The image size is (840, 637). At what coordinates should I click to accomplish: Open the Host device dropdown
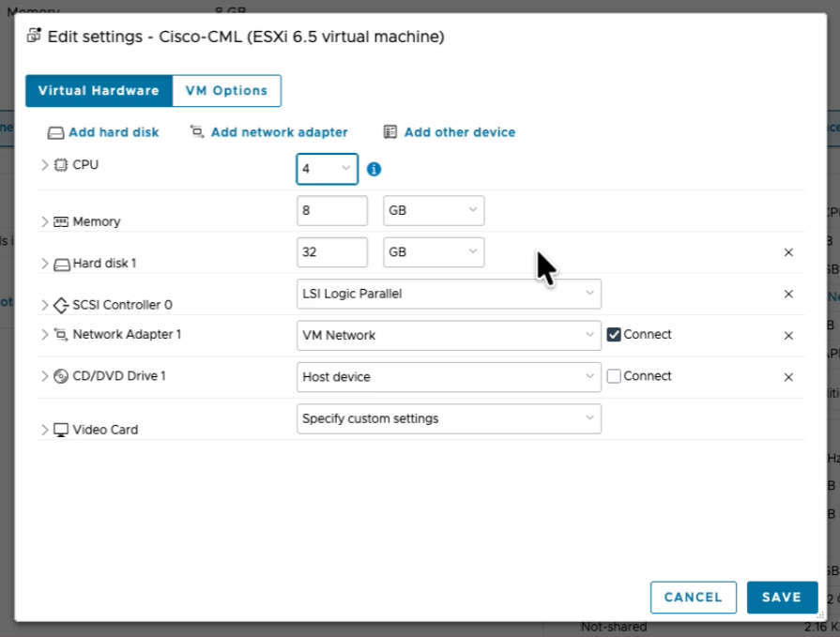449,377
